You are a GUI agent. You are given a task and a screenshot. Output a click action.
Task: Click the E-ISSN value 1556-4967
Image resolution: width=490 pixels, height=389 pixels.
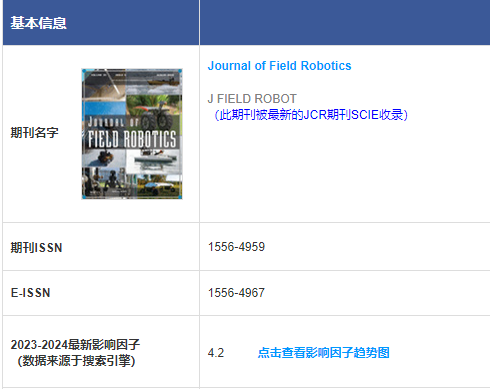[236, 293]
